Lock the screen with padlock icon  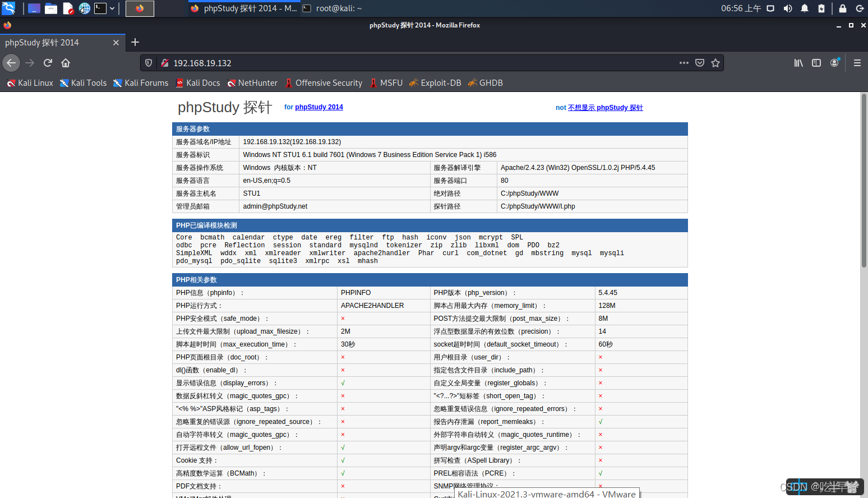coord(843,8)
